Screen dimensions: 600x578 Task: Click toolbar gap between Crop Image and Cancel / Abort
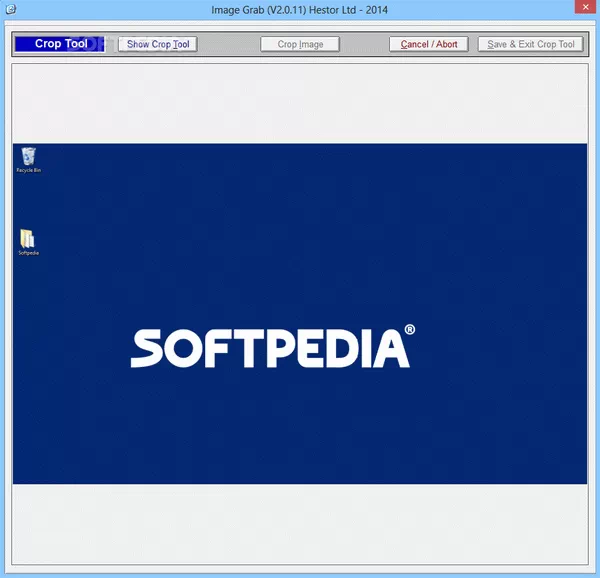(364, 44)
